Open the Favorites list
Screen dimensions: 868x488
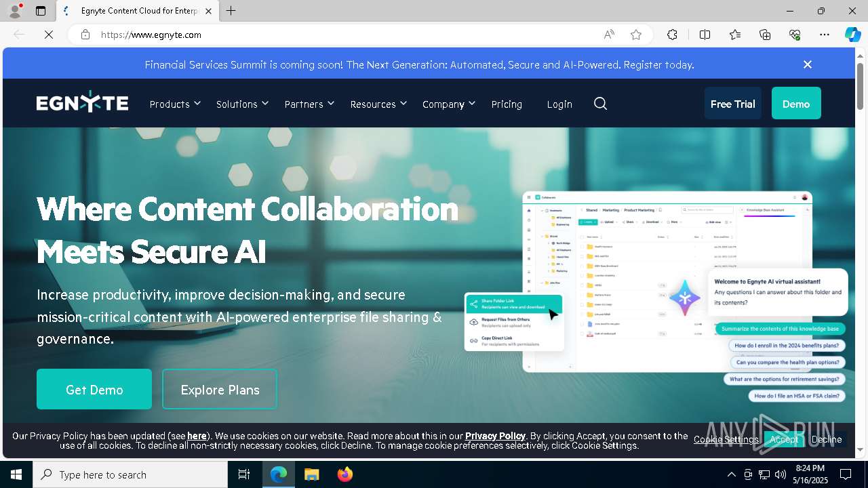[735, 35]
